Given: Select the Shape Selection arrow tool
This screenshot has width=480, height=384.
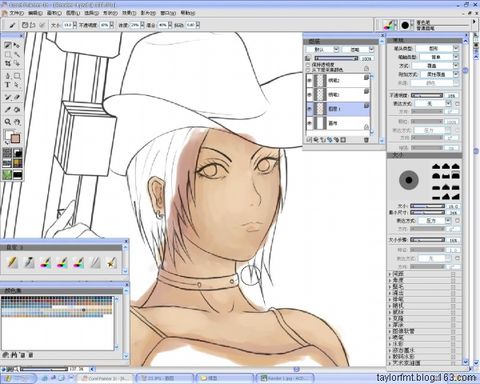Looking at the screenshot, I should [17, 85].
